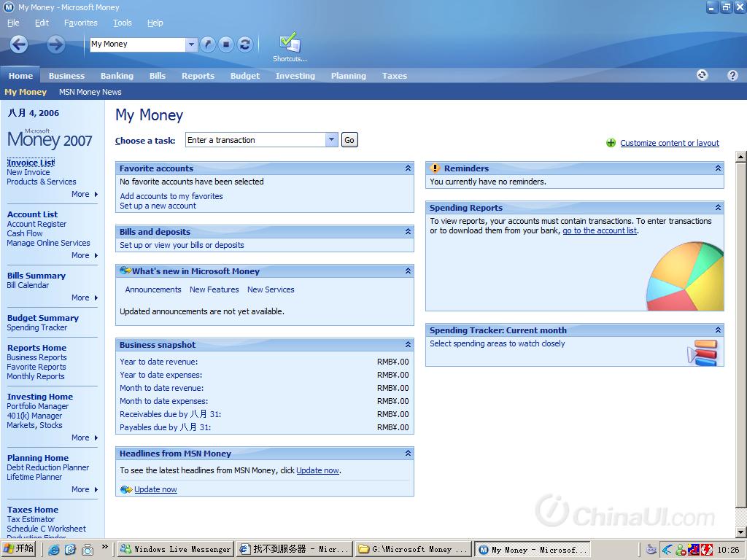The width and height of the screenshot is (747, 560).
Task: Click the Microsoft Money title bar icon
Action: tap(9, 7)
